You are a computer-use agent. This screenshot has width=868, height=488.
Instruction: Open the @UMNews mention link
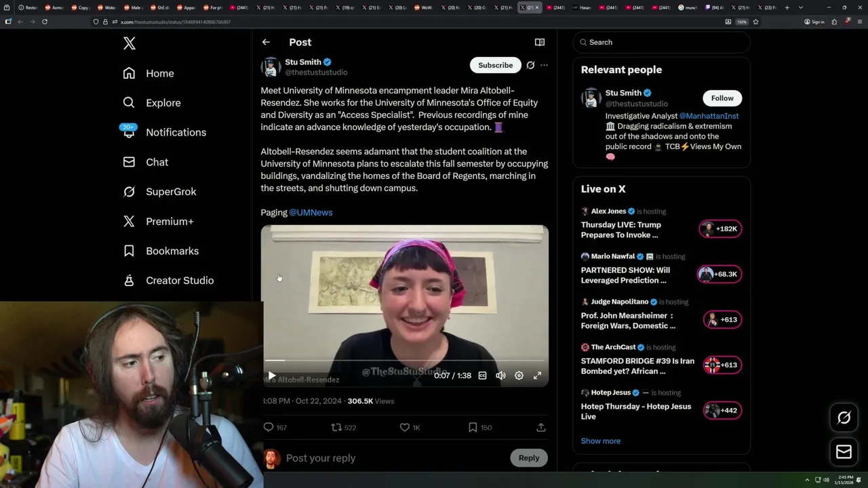click(x=311, y=212)
